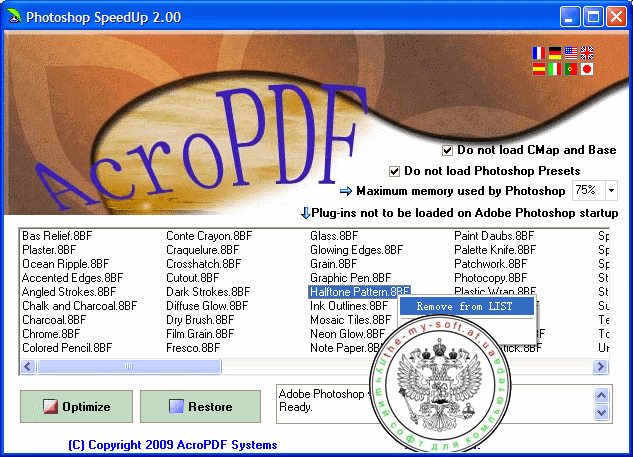Select the Spanish flag language
Viewport: 633px width, 457px height.
pyautogui.click(x=539, y=70)
